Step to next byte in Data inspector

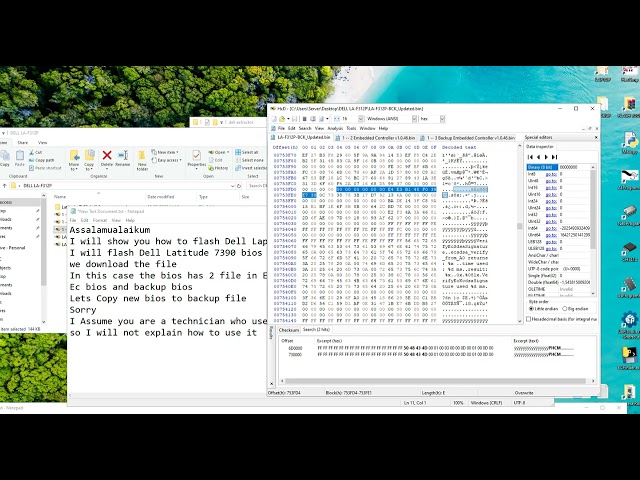pos(547,157)
